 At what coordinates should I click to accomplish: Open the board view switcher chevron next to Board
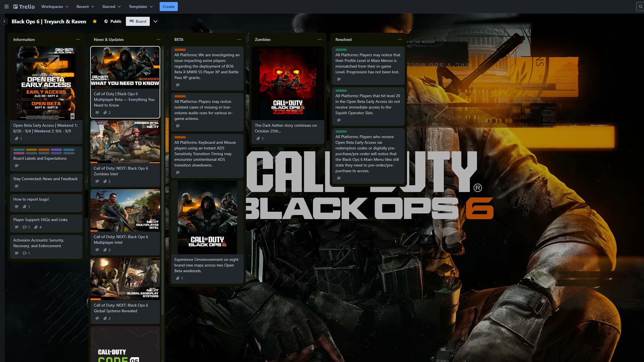[x=155, y=21]
